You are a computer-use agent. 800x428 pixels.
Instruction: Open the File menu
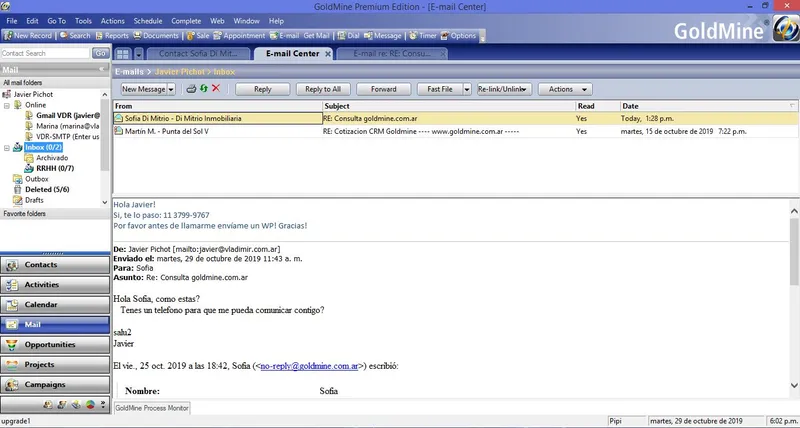pos(12,21)
